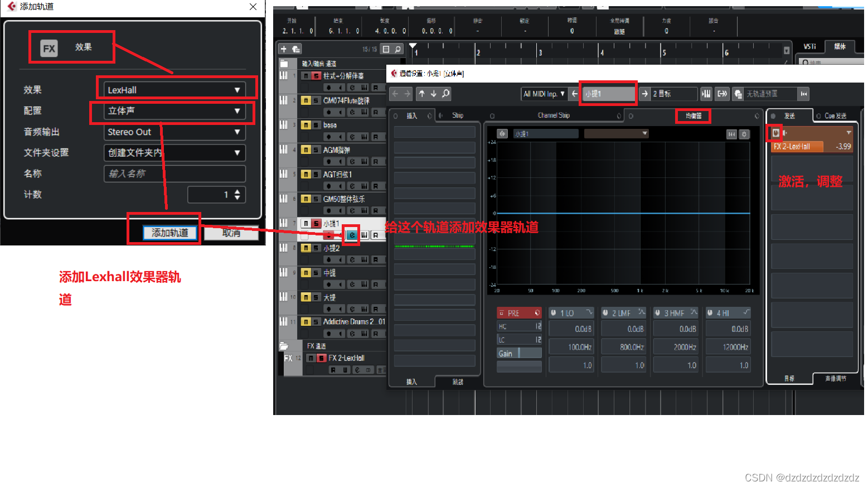Click the FX effect type icon in dialog

point(49,48)
